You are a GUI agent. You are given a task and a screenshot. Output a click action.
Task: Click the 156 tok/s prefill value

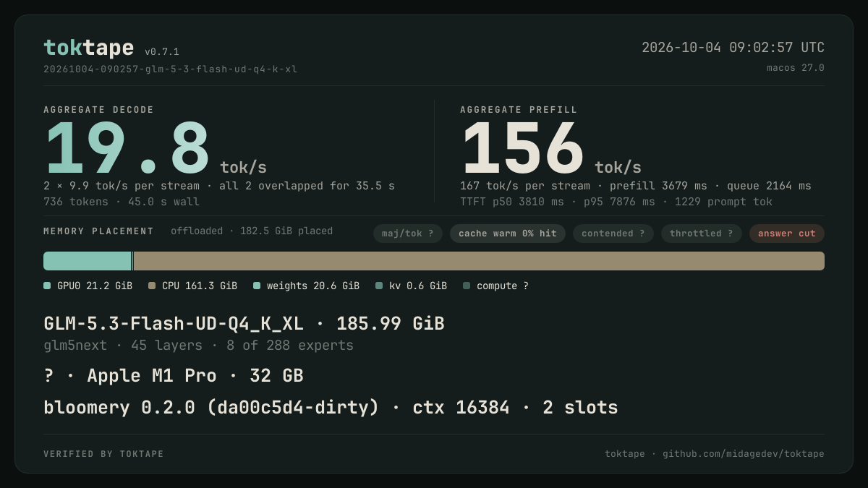click(550, 149)
